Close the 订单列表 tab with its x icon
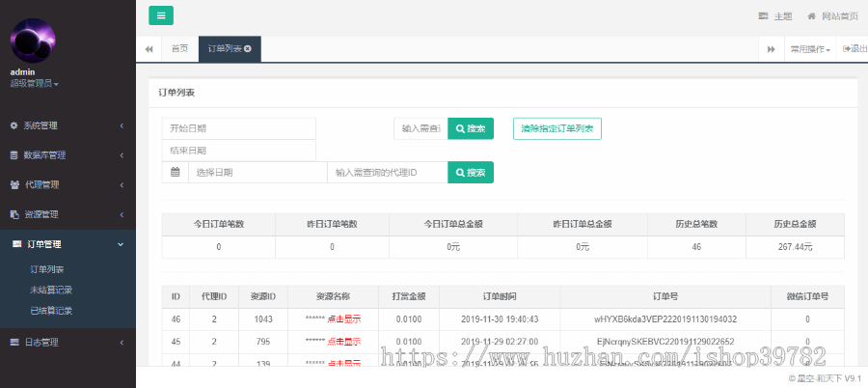The width and height of the screenshot is (868, 388). click(x=248, y=48)
